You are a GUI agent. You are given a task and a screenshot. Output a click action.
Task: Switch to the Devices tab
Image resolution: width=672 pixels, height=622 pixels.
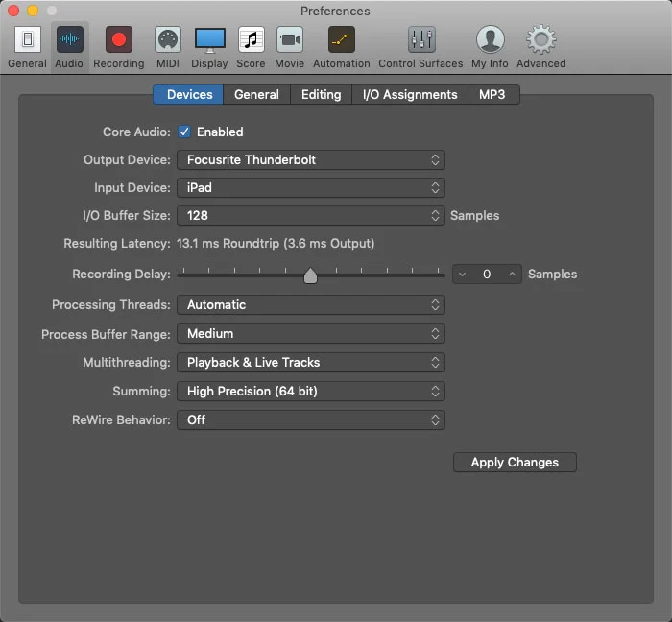(x=188, y=94)
